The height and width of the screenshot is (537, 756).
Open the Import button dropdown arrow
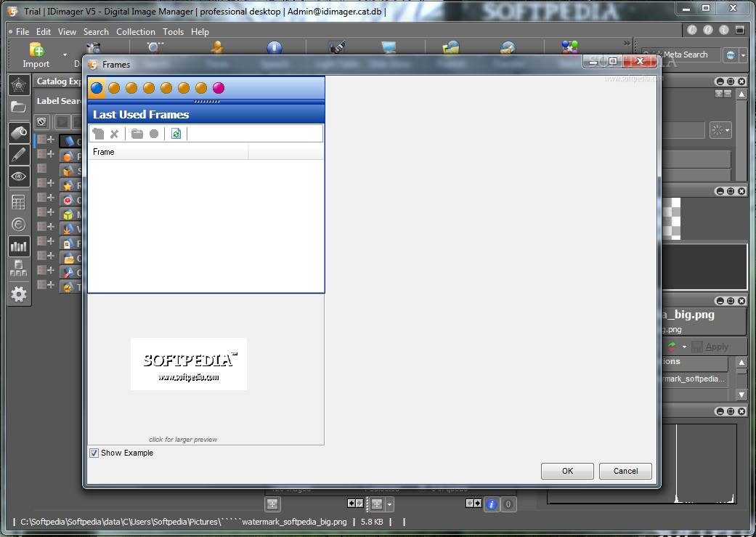point(65,55)
